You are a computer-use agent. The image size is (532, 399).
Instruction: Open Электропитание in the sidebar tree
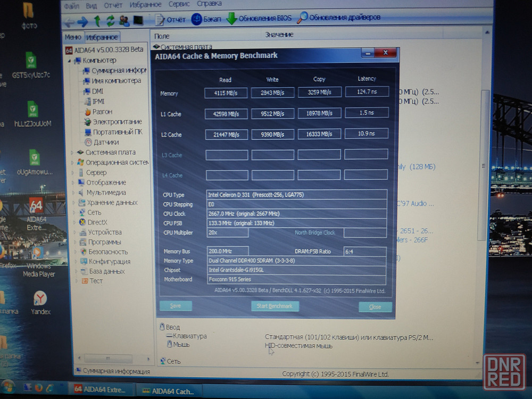coord(117,122)
